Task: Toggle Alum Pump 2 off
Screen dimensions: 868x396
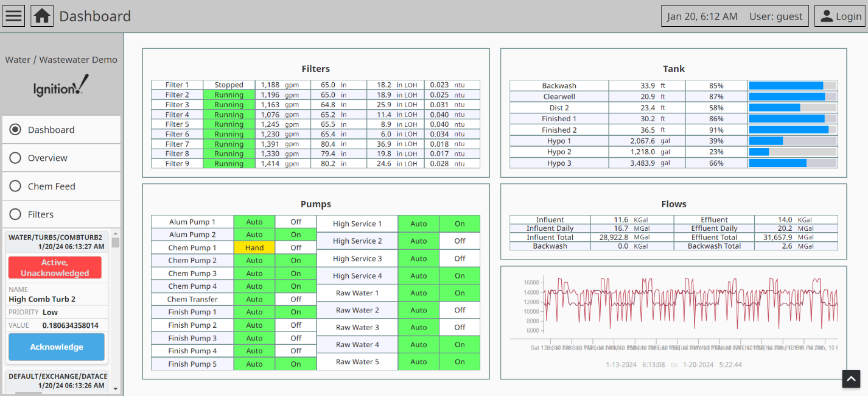Action: point(295,234)
